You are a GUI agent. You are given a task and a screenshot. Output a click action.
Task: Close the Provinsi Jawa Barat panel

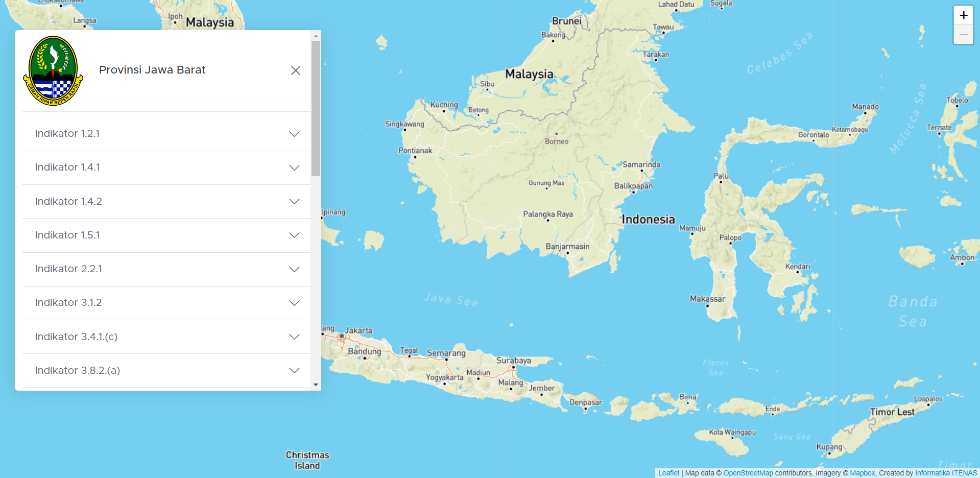point(295,70)
